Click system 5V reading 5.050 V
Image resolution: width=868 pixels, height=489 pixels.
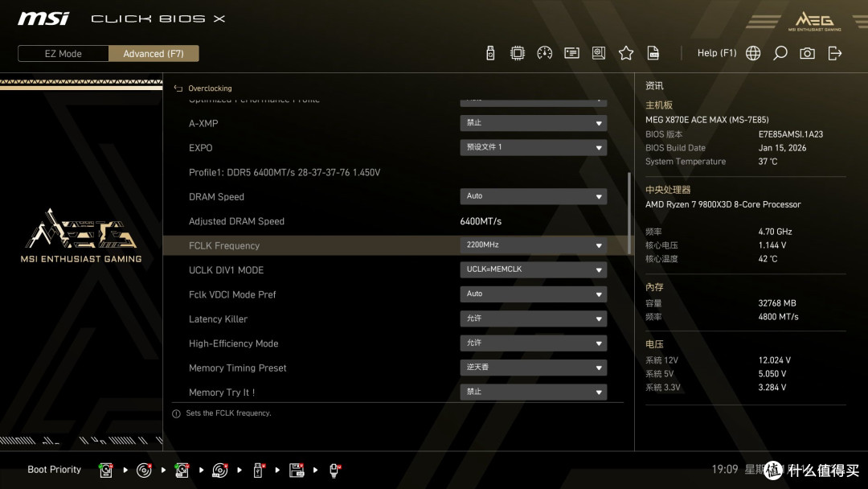[x=772, y=374]
